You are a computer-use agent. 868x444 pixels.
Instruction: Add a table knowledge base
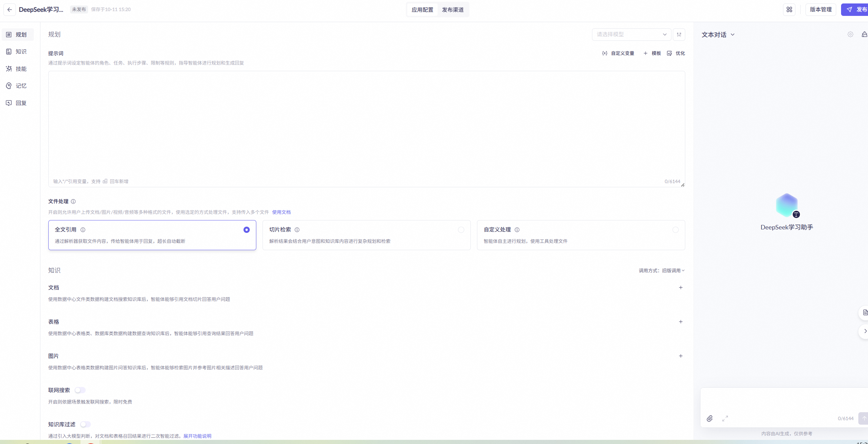pyautogui.click(x=680, y=322)
